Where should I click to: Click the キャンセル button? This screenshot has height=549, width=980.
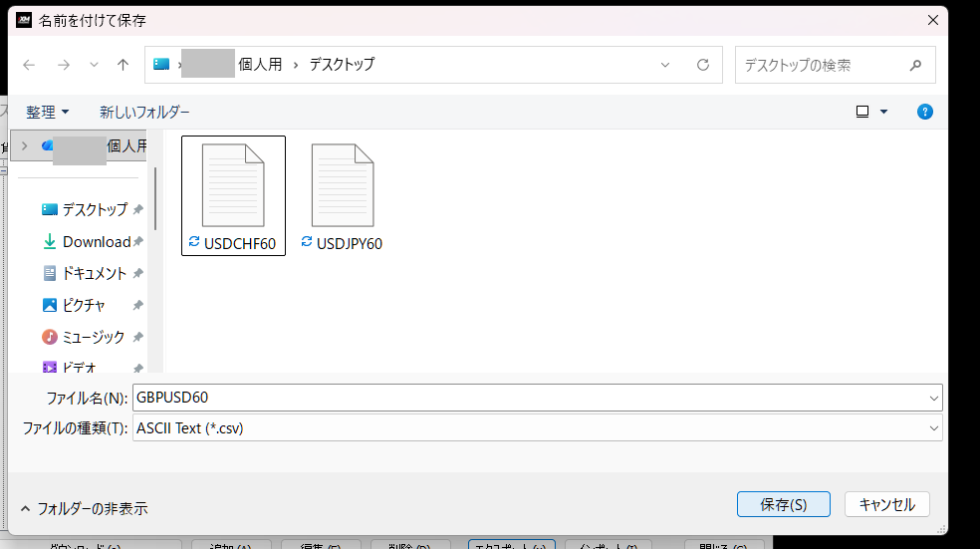[x=886, y=504]
